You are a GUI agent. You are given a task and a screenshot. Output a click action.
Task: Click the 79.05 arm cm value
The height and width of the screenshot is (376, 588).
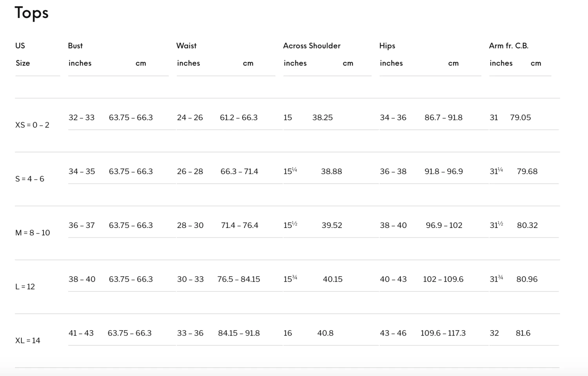(x=521, y=117)
